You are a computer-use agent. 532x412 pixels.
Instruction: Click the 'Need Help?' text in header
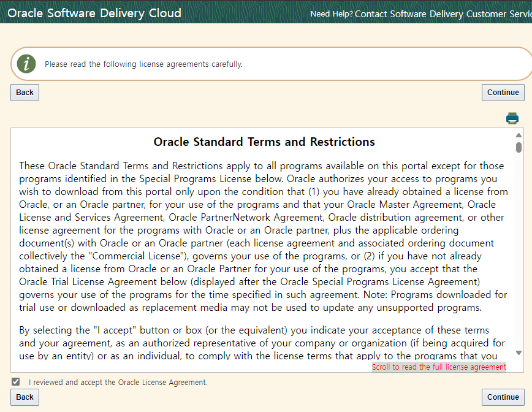coord(332,14)
